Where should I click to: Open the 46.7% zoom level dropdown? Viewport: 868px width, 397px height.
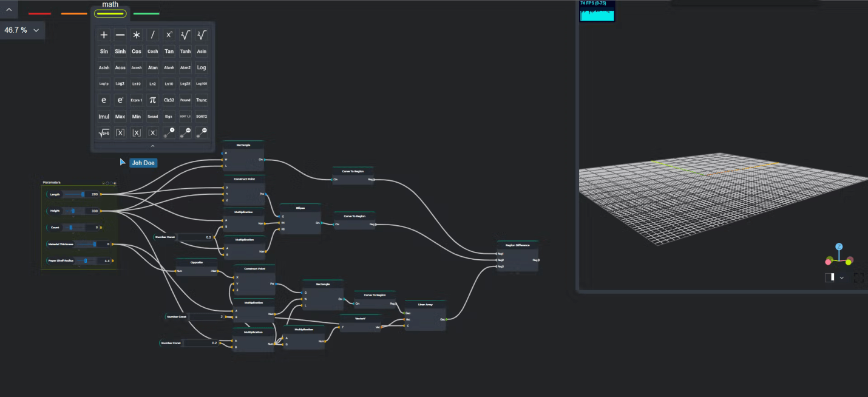[x=22, y=29]
